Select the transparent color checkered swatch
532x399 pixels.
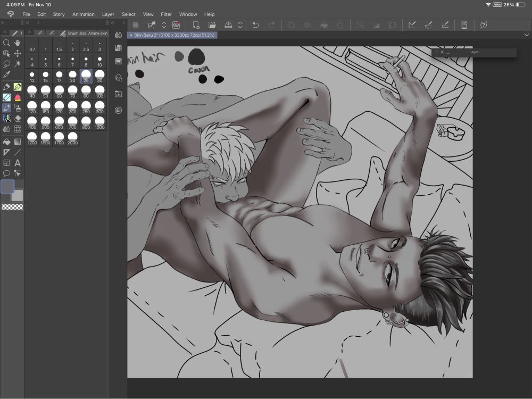pyautogui.click(x=12, y=207)
